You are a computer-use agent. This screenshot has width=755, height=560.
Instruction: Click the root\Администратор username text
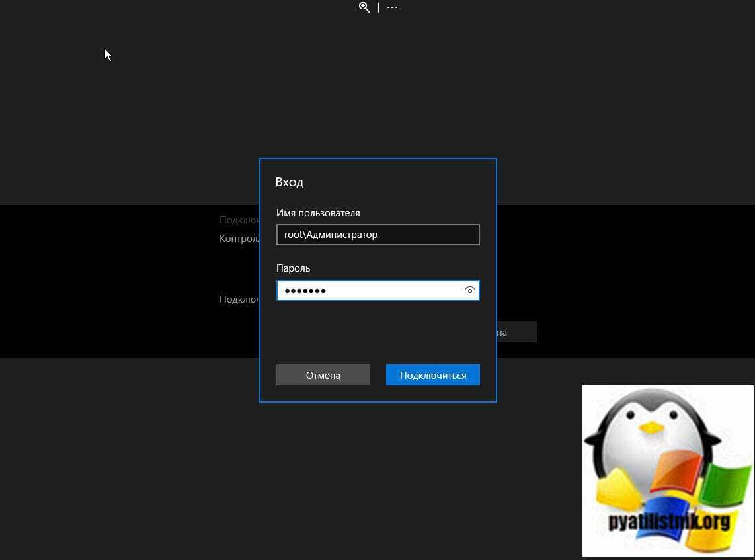click(331, 235)
